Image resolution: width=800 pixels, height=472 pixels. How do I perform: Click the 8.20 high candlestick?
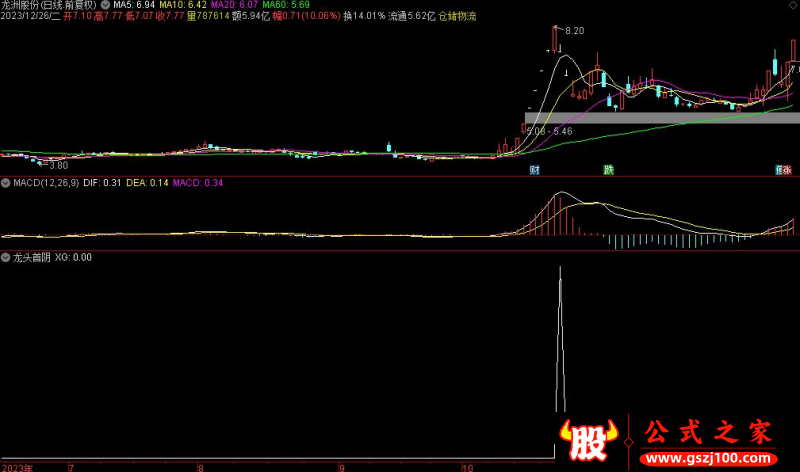(x=555, y=39)
